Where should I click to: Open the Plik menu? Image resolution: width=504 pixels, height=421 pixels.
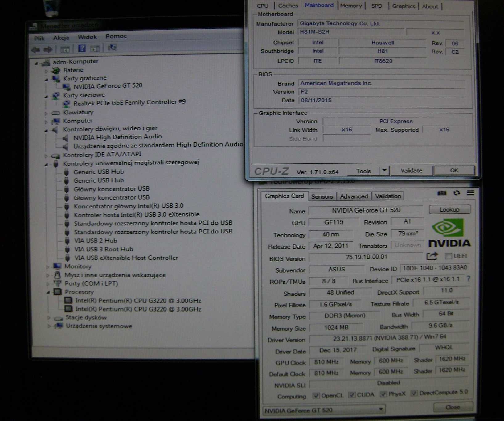click(39, 39)
